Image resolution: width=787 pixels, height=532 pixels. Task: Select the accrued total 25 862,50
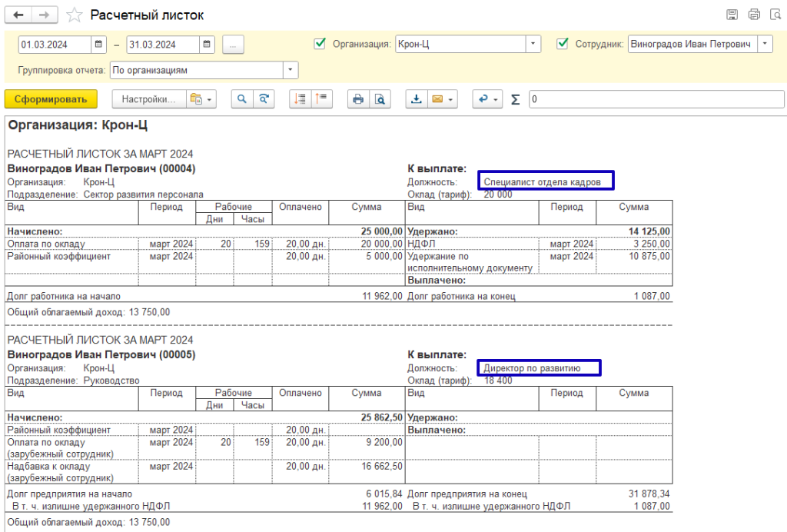(381, 417)
